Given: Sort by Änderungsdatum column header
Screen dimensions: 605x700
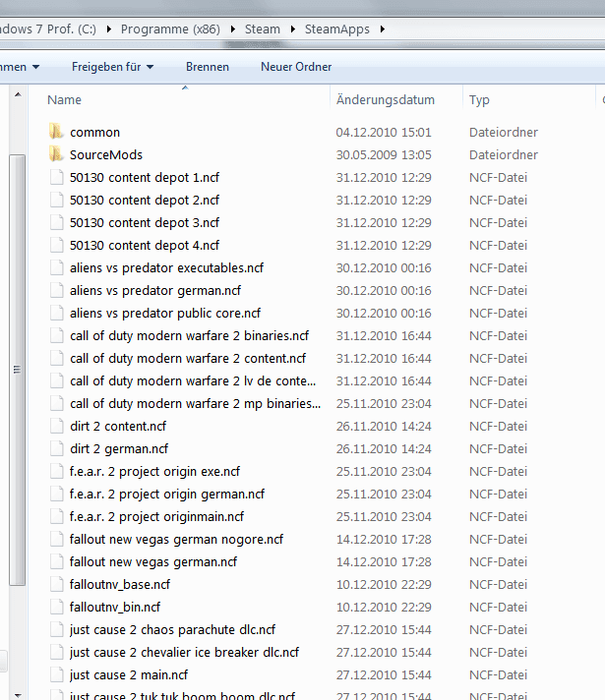Looking at the screenshot, I should (x=386, y=99).
